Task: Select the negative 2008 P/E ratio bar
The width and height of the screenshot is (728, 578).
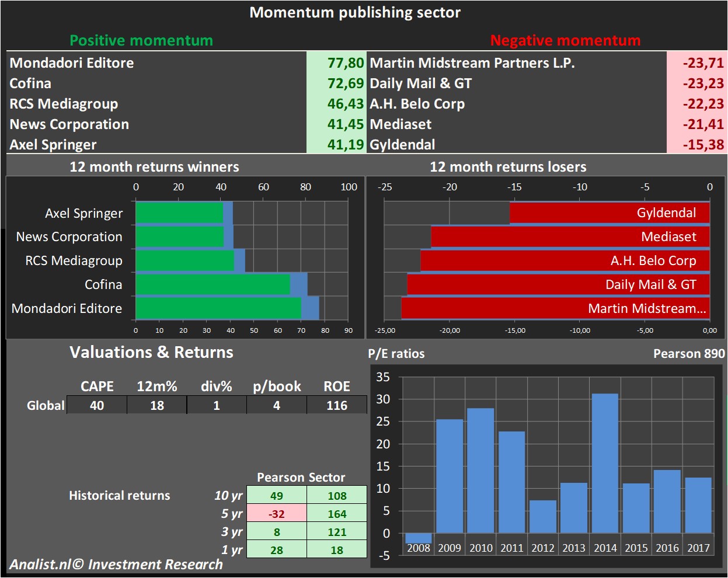Action: tap(418, 538)
